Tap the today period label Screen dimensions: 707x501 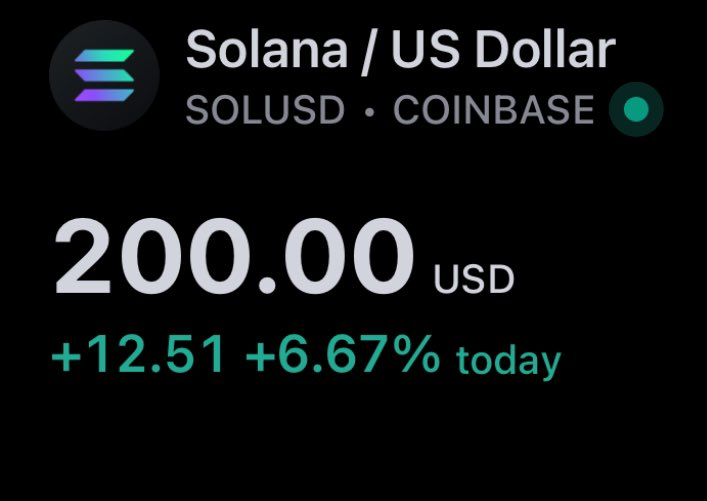click(509, 362)
